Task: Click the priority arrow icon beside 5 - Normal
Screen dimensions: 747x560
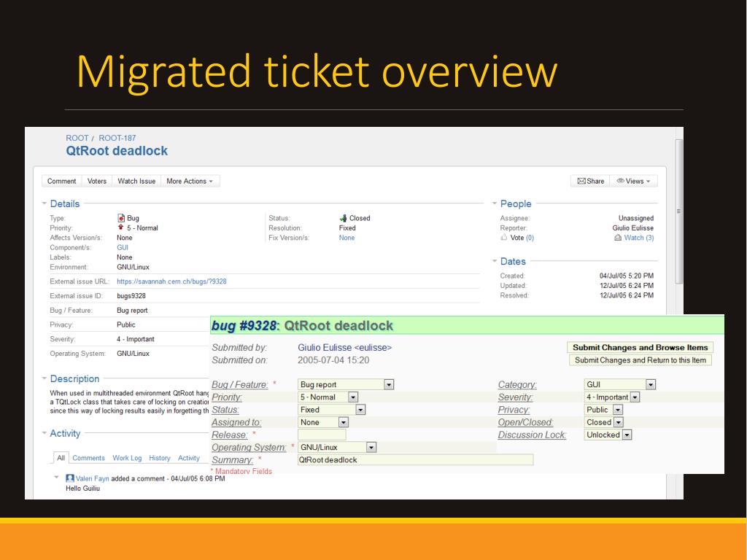Action: tap(120, 227)
